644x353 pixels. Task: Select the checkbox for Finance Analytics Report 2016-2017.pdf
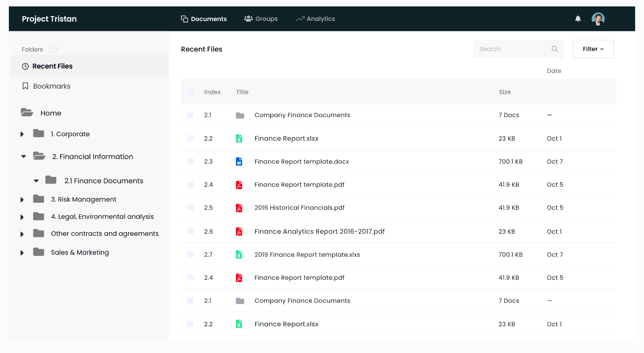[190, 231]
